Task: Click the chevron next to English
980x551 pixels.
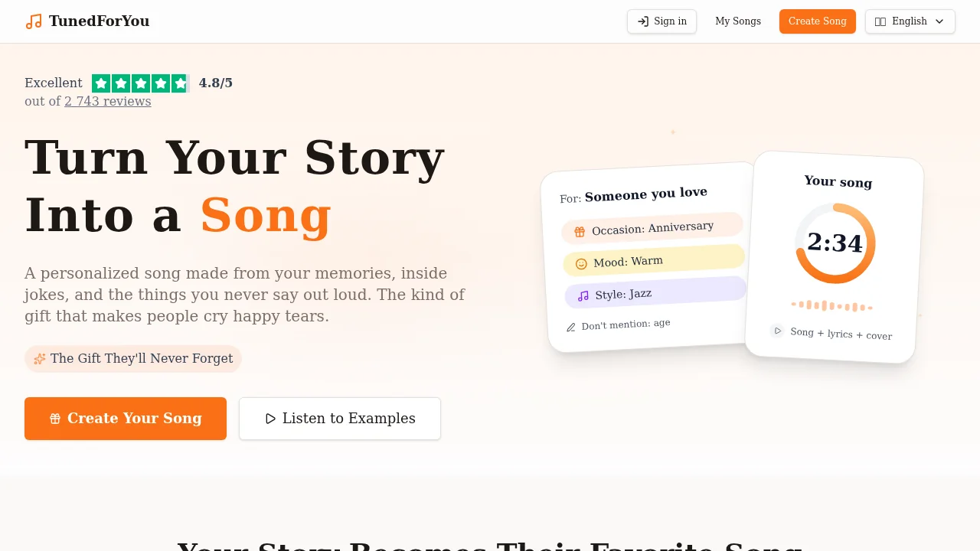Action: pyautogui.click(x=939, y=21)
